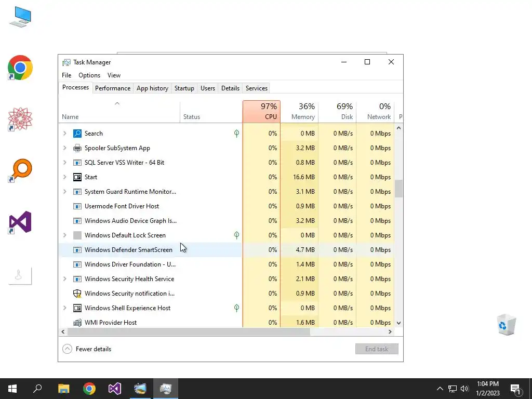
Task: Open the Recycle Bin on the desktop
Action: point(506,325)
